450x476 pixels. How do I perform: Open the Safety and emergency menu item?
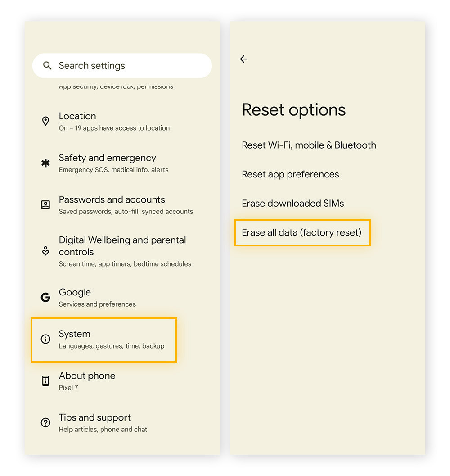pos(107,163)
